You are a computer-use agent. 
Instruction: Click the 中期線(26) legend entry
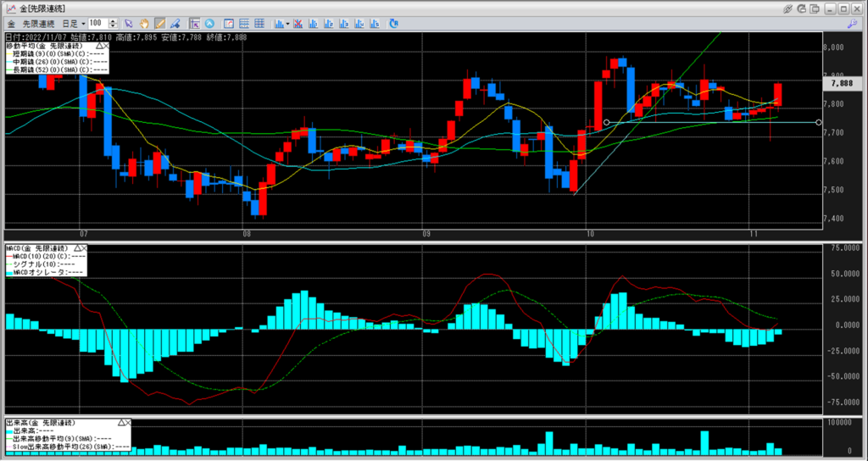click(x=57, y=62)
